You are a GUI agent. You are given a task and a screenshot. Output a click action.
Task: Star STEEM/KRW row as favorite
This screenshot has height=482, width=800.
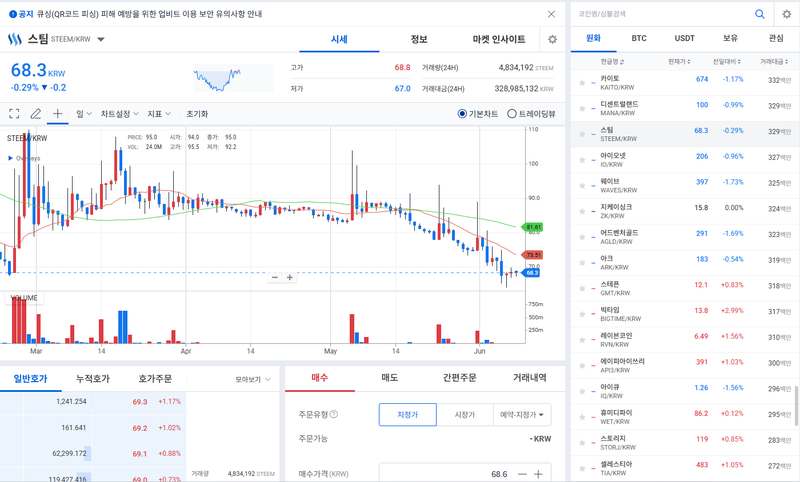[x=582, y=134]
